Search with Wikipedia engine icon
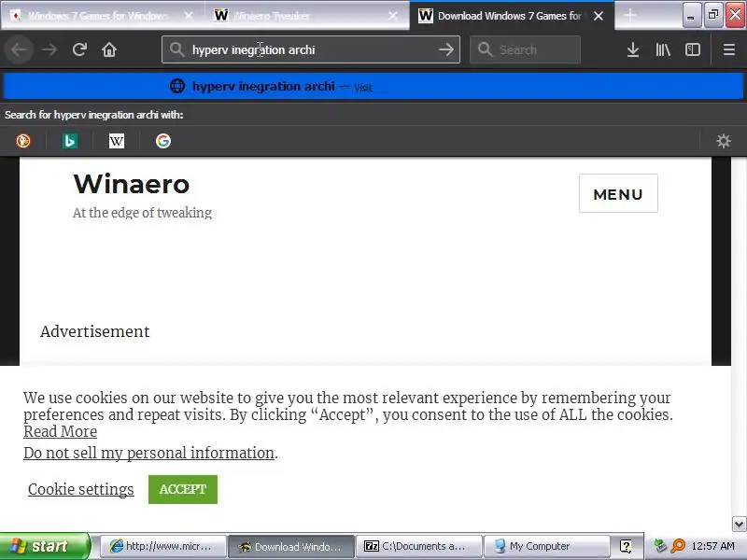Viewport: 747px width, 560px height. pyautogui.click(x=117, y=141)
